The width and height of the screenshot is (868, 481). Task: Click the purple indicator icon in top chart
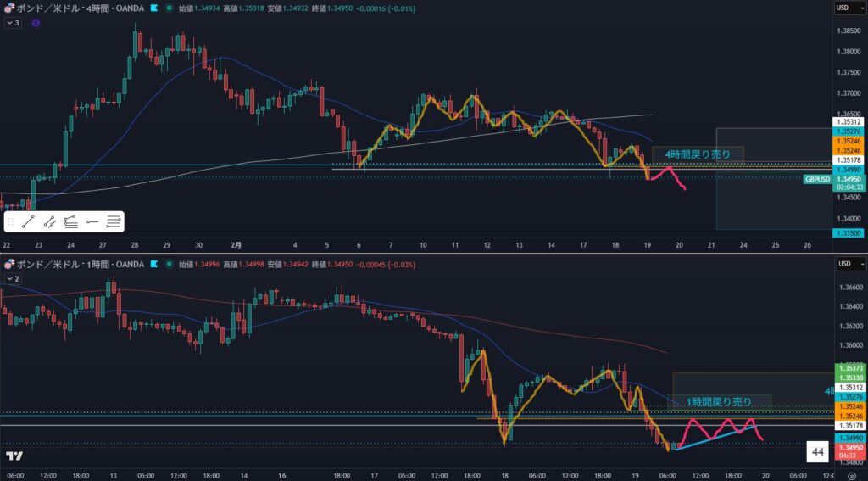(35, 23)
